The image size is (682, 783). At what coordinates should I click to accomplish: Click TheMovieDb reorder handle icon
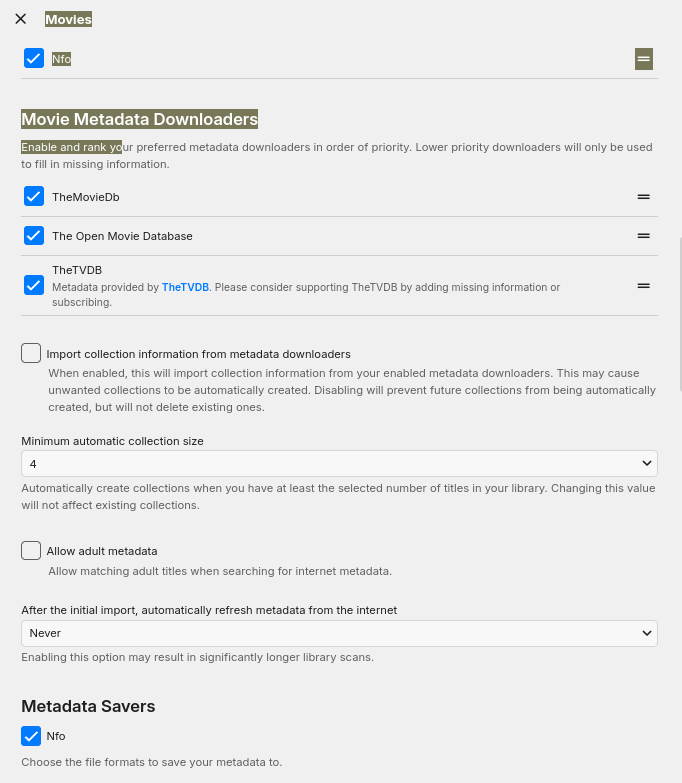[x=644, y=197]
